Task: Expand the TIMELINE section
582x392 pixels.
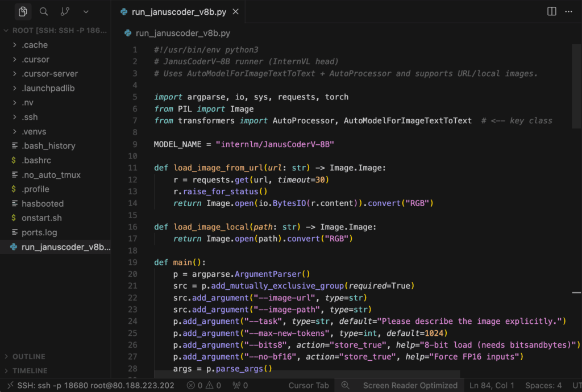Action: click(30, 371)
